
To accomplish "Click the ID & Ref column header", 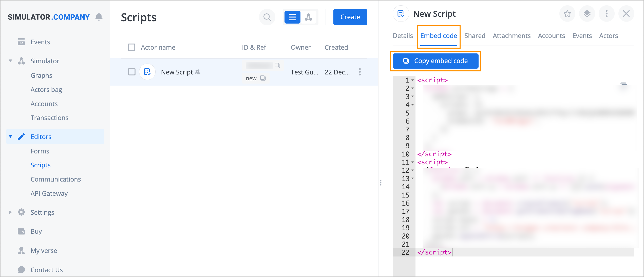I will click(254, 47).
